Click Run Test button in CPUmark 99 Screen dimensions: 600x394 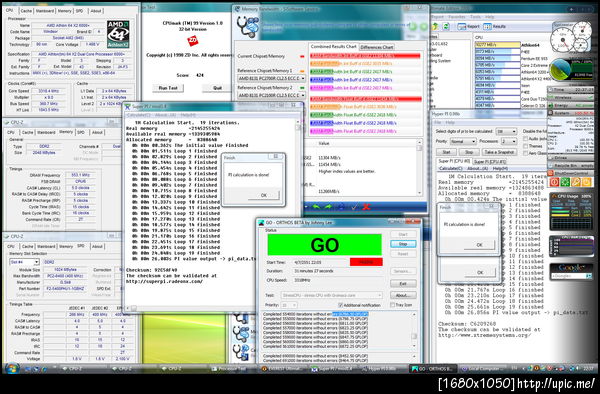tap(168, 88)
